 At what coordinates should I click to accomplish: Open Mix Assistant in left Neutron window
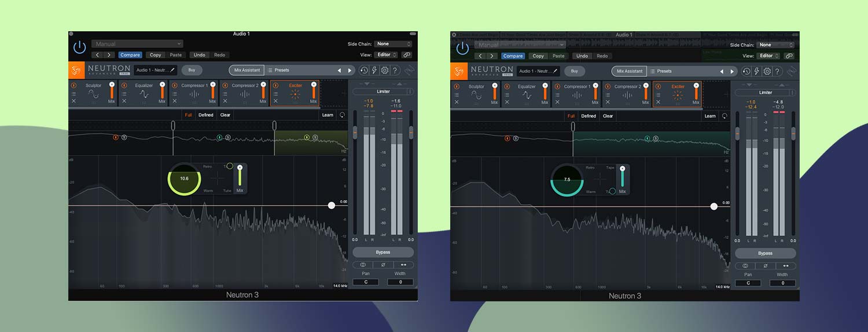[x=247, y=70]
